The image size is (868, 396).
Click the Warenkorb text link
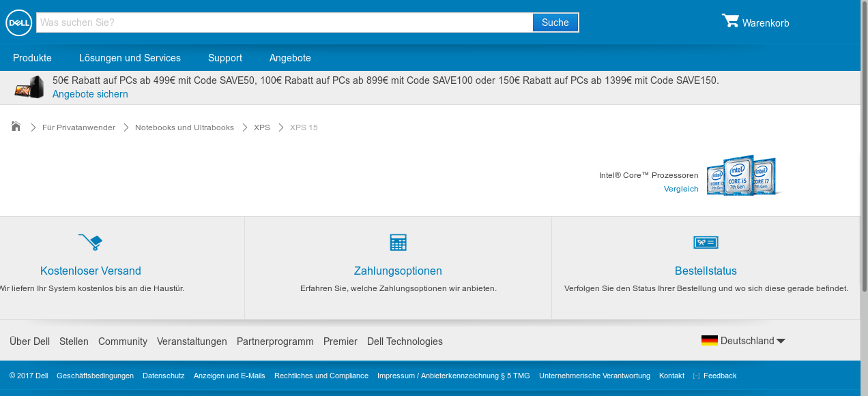click(x=766, y=23)
